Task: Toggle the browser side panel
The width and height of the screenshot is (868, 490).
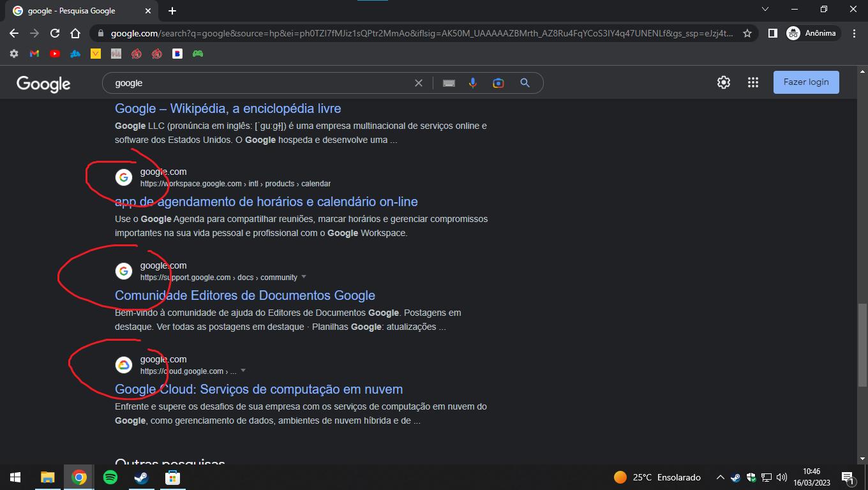Action: 772,33
